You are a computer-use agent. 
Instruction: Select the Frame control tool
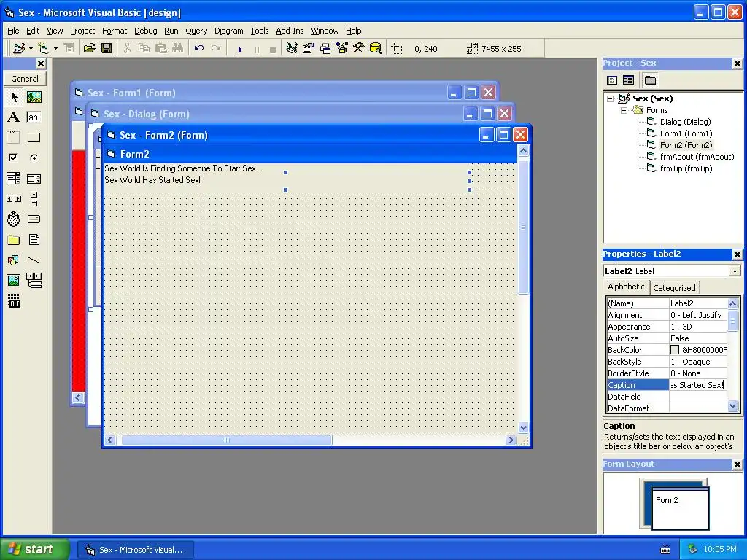click(14, 138)
